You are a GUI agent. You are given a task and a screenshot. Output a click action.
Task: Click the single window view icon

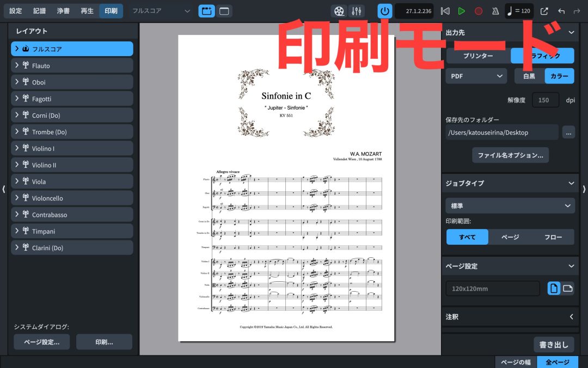pyautogui.click(x=224, y=11)
